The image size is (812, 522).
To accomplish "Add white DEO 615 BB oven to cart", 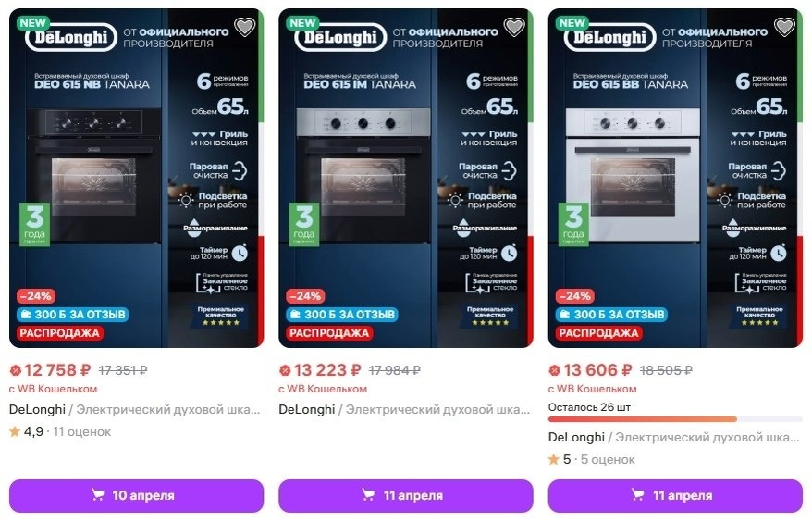I will point(675,495).
